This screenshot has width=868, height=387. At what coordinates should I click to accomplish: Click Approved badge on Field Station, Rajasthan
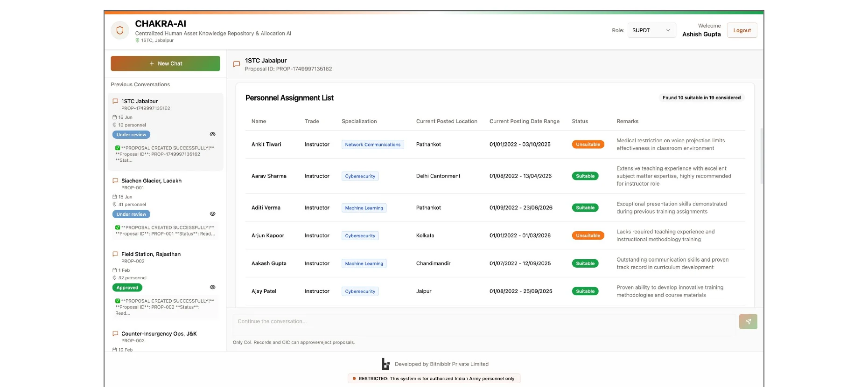click(127, 288)
